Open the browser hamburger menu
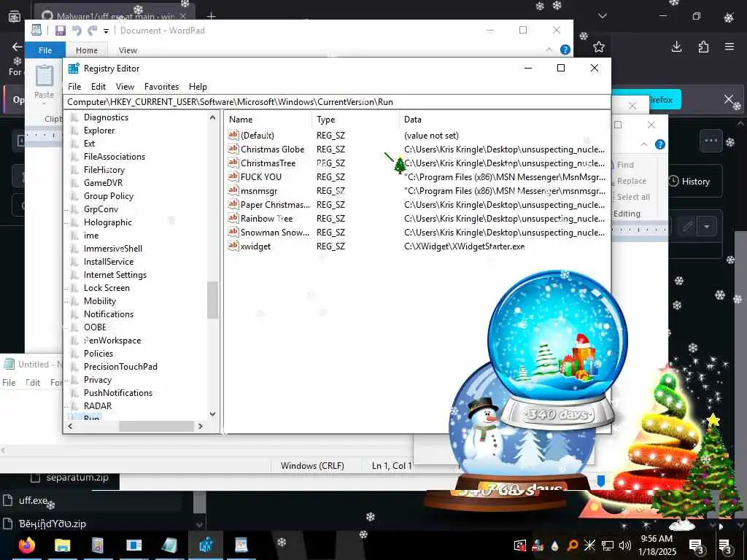747x560 pixels. pyautogui.click(x=729, y=47)
